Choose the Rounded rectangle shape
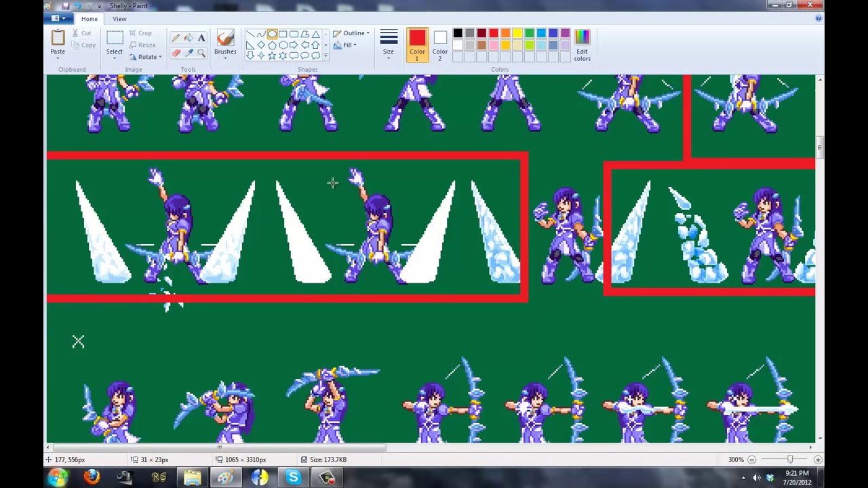This screenshot has height=488, width=868. (294, 34)
